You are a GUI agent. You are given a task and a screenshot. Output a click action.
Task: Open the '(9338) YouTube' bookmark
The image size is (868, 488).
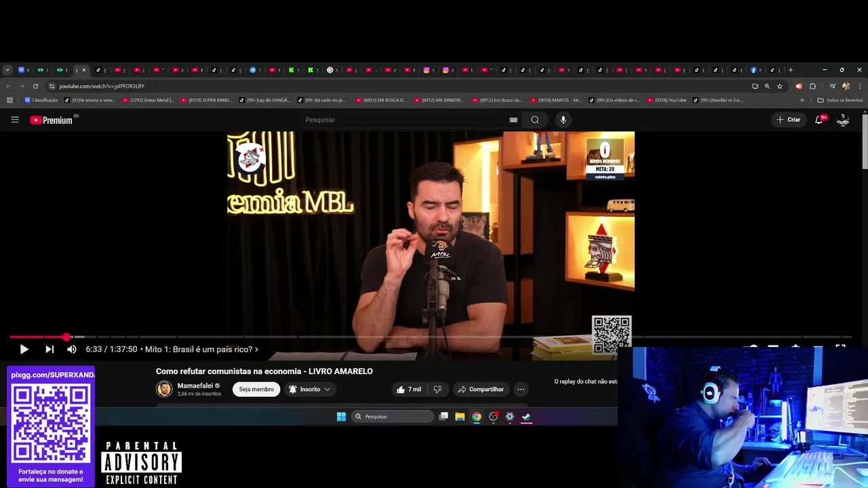click(x=667, y=100)
